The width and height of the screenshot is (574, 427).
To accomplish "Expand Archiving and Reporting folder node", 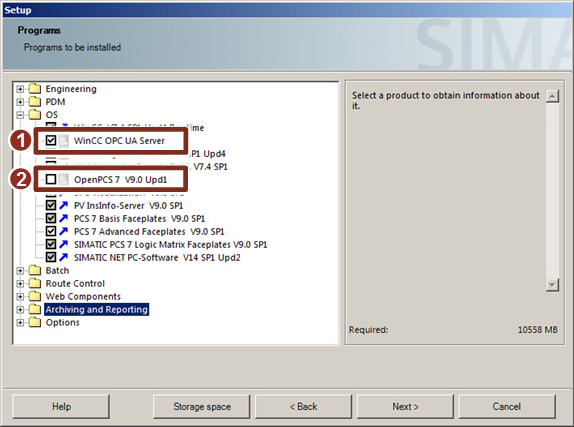I will [20, 309].
